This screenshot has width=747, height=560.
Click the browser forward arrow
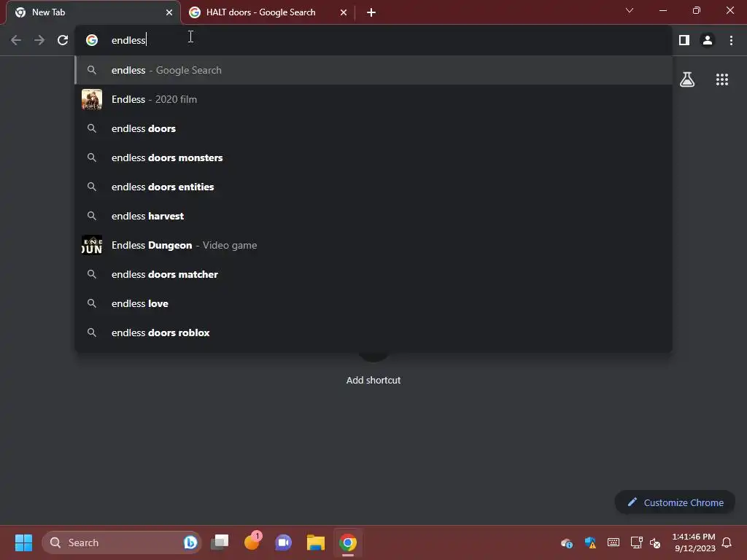[x=39, y=40]
